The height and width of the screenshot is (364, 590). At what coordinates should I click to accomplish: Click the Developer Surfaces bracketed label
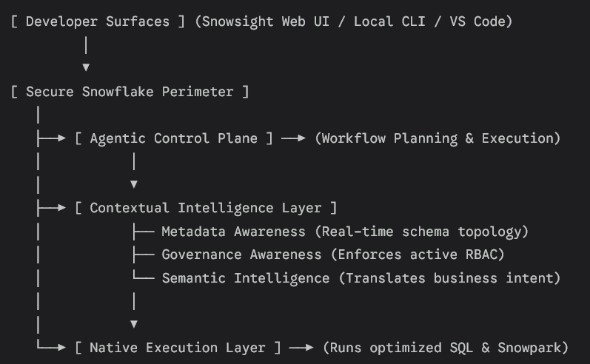tap(98, 21)
